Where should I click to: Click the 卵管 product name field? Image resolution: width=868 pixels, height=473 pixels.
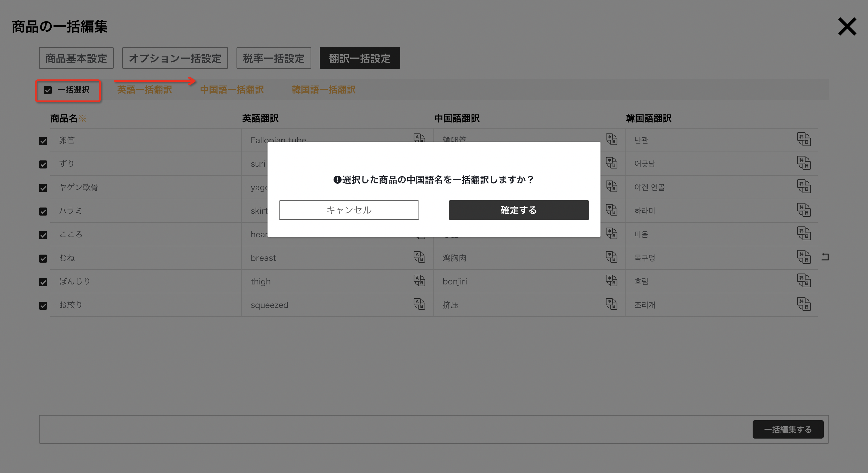click(146, 140)
